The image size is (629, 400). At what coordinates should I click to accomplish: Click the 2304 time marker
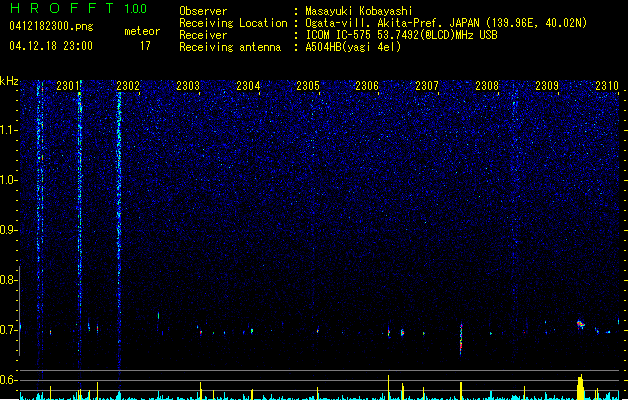click(248, 86)
